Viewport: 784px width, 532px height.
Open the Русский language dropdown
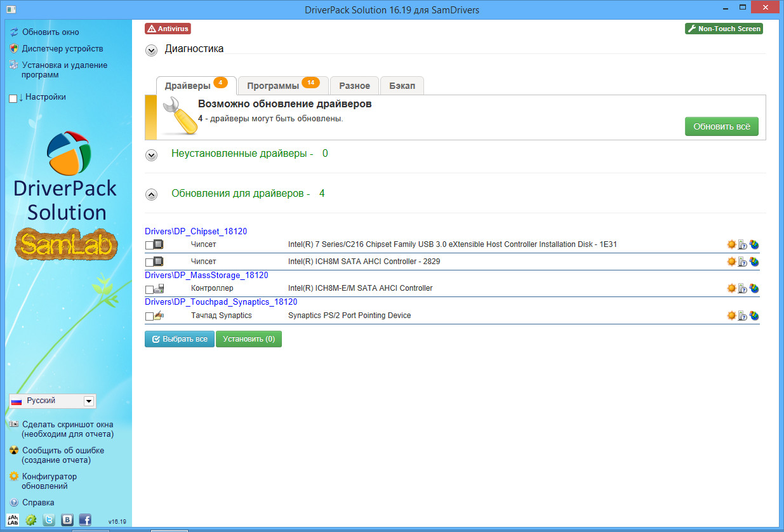coord(89,401)
